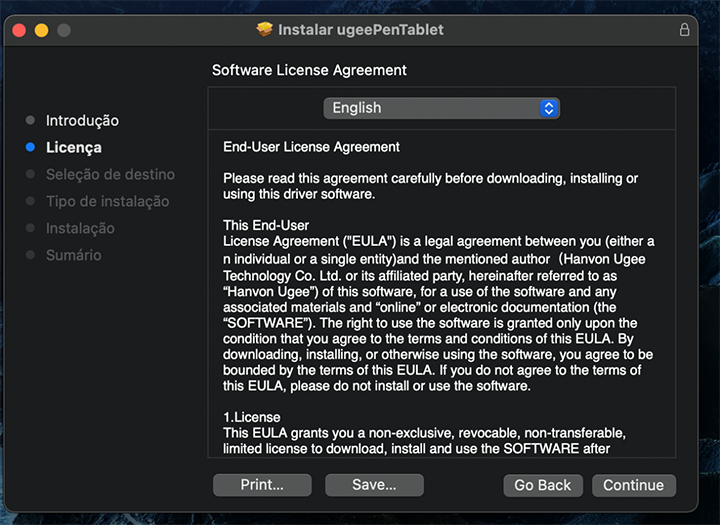Open the English language dropdown
This screenshot has width=720, height=525.
pyautogui.click(x=440, y=108)
